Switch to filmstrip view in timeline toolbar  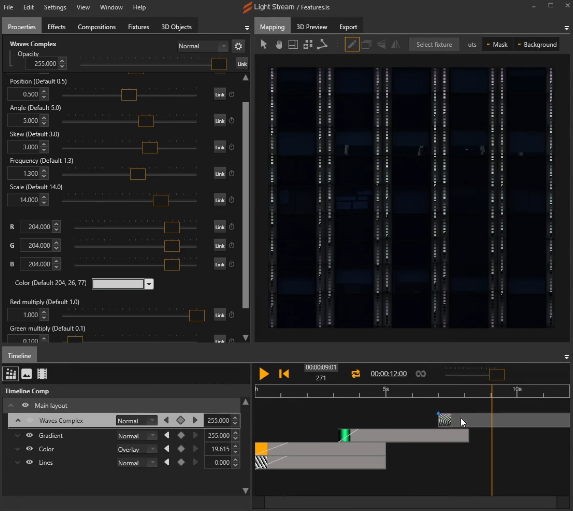coord(42,374)
